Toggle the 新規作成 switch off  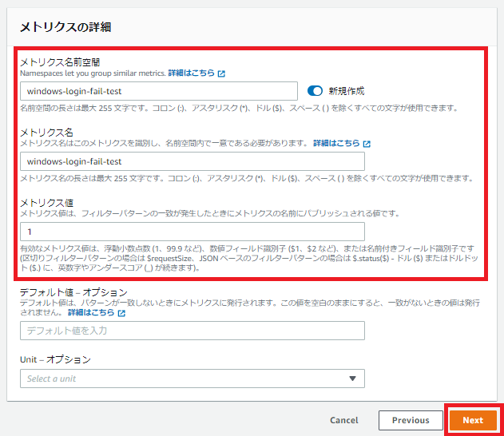315,91
